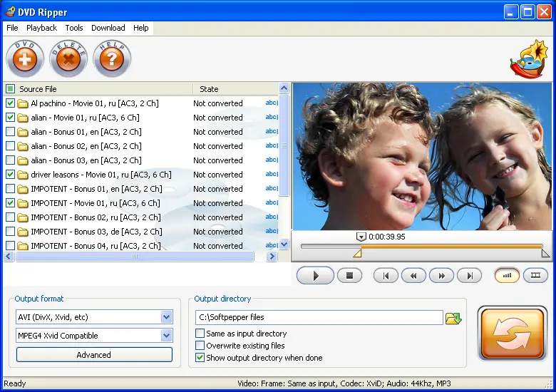Enable Same as input directory

pyautogui.click(x=200, y=334)
